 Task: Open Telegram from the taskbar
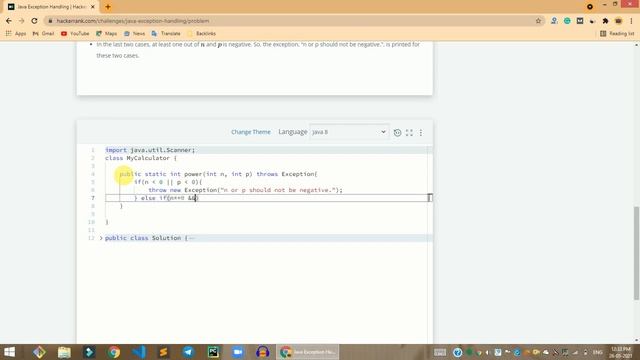click(188, 352)
